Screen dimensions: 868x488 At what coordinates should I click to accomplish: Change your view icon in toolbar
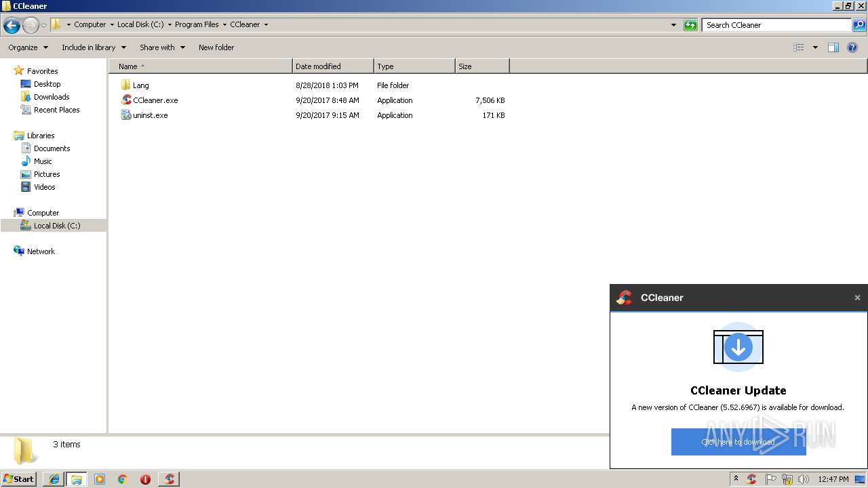[x=799, y=47]
